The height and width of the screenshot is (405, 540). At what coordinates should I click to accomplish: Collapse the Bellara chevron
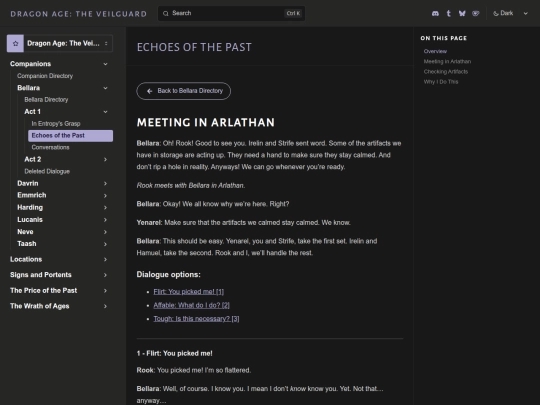pyautogui.click(x=105, y=88)
